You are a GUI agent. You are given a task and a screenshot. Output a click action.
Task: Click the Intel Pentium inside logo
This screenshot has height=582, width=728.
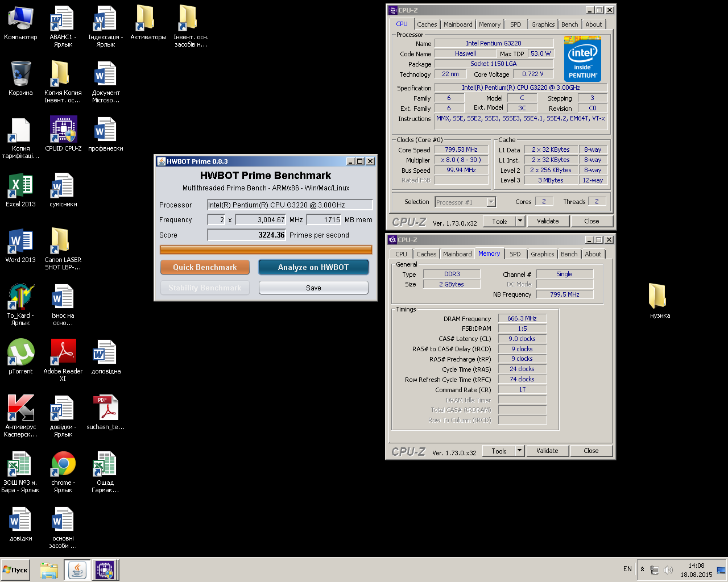pyautogui.click(x=583, y=59)
